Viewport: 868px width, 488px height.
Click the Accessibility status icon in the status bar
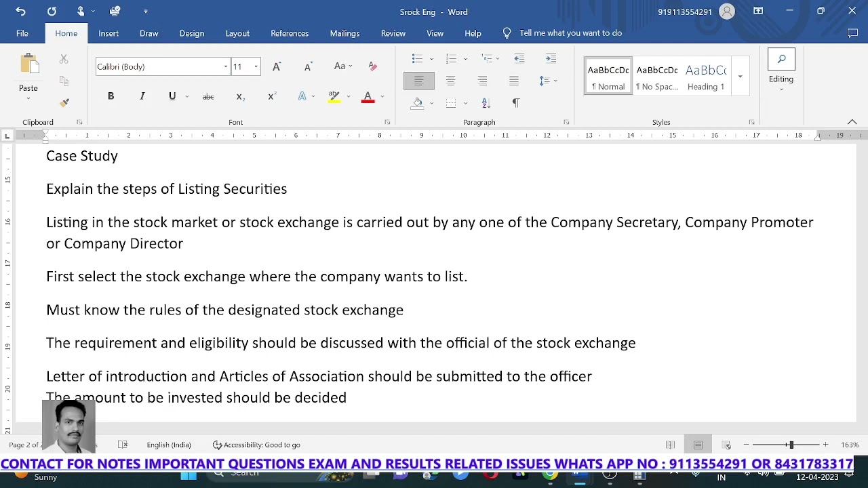217,445
